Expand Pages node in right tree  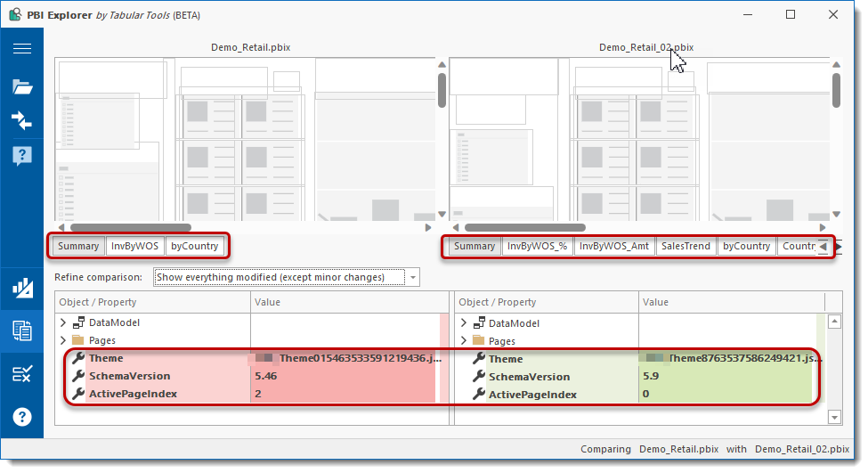464,340
